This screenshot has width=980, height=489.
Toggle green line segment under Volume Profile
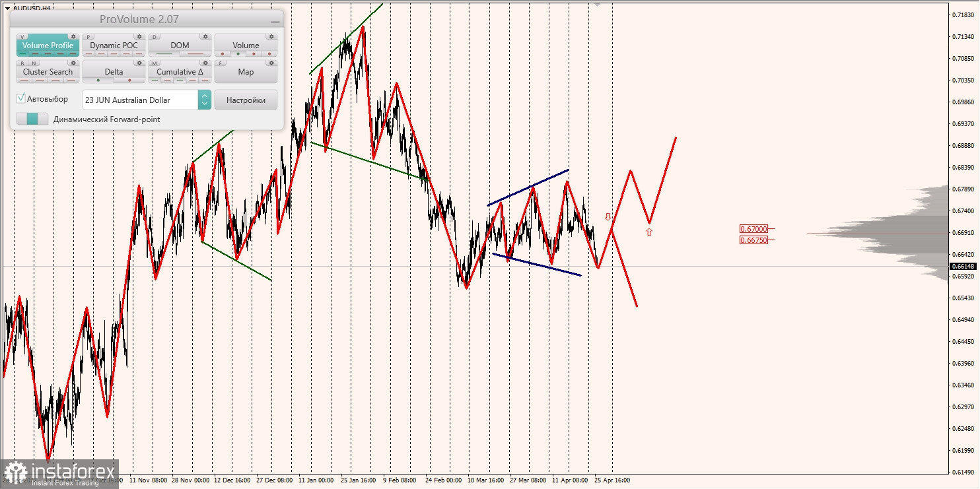pos(22,53)
